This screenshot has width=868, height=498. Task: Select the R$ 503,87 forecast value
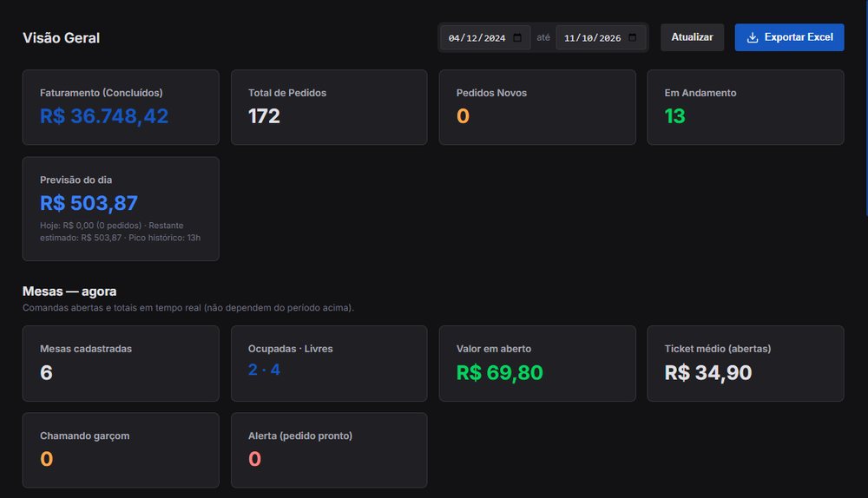point(89,203)
